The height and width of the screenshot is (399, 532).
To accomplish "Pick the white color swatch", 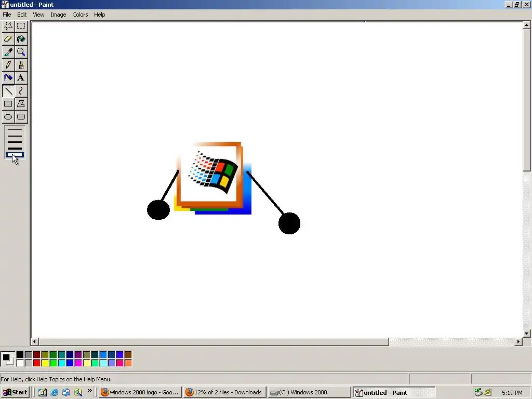I will (x=20, y=363).
